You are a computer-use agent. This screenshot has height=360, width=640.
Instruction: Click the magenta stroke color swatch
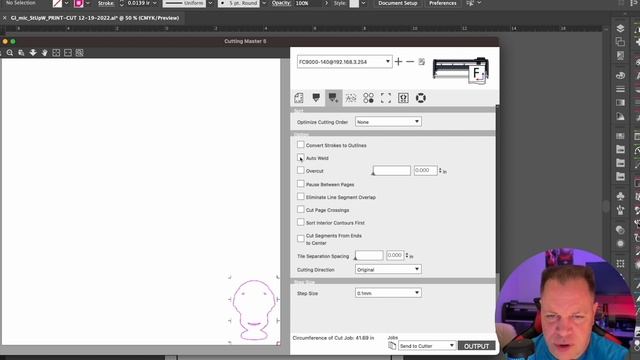[78, 4]
